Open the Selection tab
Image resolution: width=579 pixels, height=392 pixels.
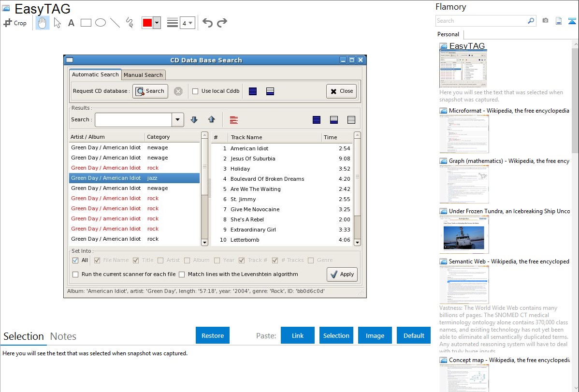(24, 336)
